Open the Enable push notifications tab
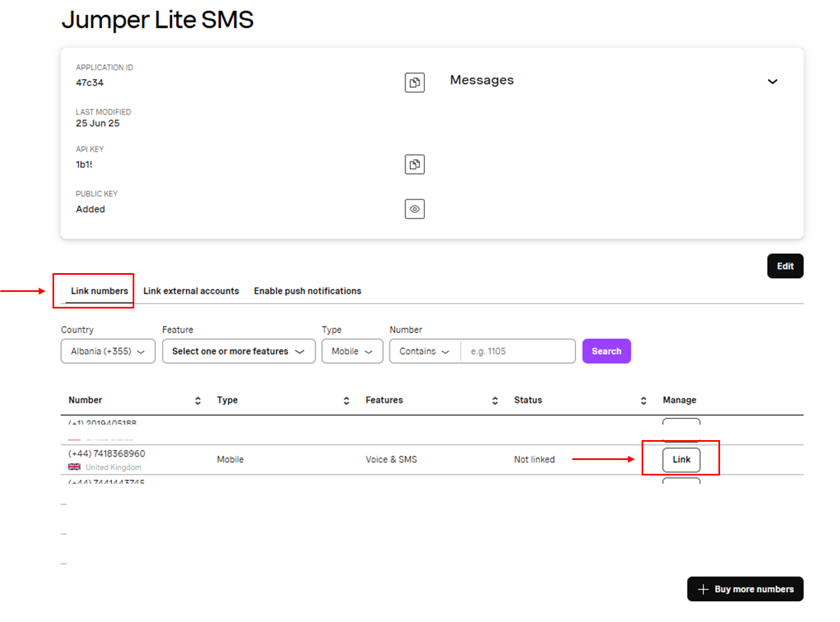 coord(307,291)
